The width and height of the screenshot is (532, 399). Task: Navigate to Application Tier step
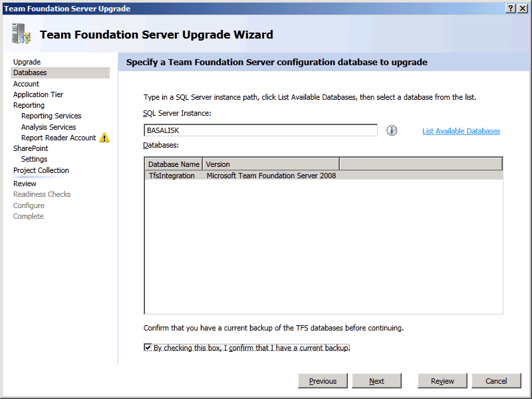39,94
